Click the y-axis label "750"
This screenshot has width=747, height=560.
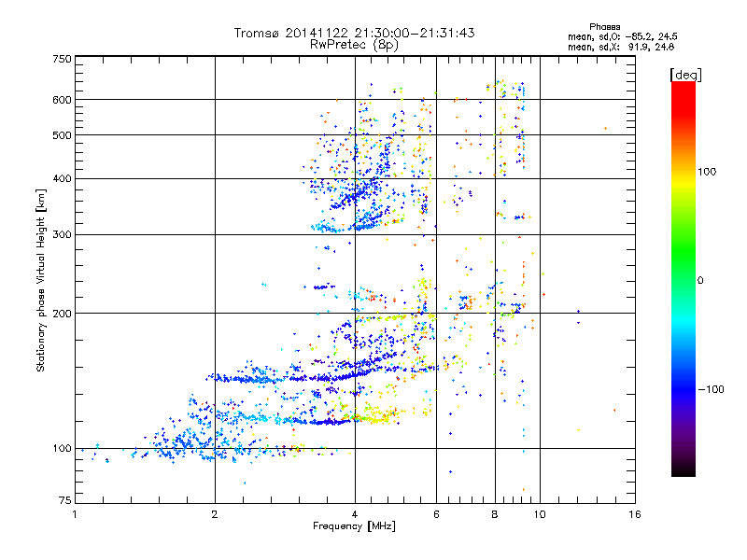click(x=62, y=59)
